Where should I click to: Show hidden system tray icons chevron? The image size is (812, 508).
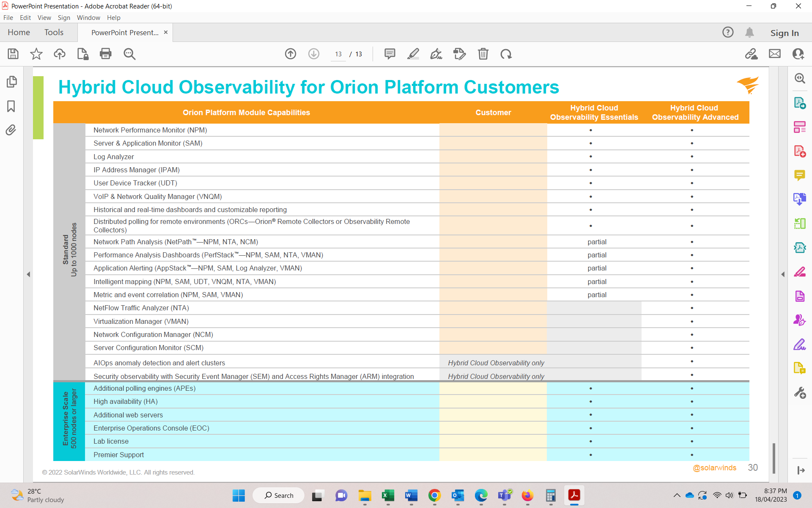click(677, 495)
